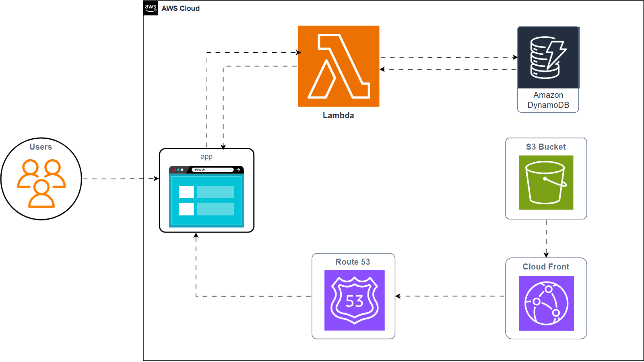Select the dashed arrow from S3 to CloudFront
644x362 pixels.
coord(546,239)
